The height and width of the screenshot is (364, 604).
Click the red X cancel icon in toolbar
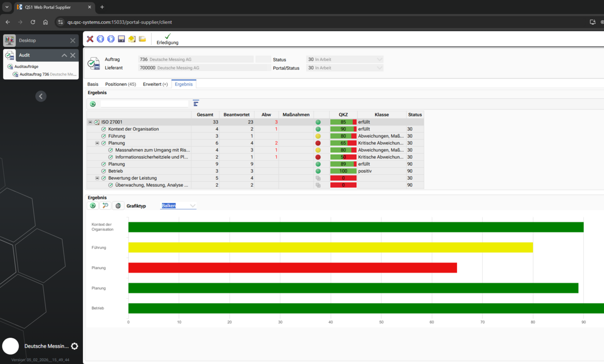(x=90, y=39)
